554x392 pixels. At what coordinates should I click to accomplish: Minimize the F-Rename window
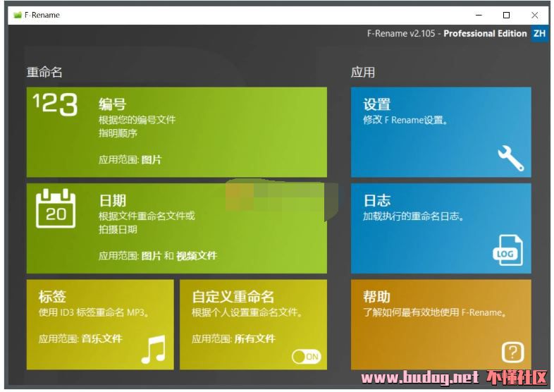[x=479, y=15]
